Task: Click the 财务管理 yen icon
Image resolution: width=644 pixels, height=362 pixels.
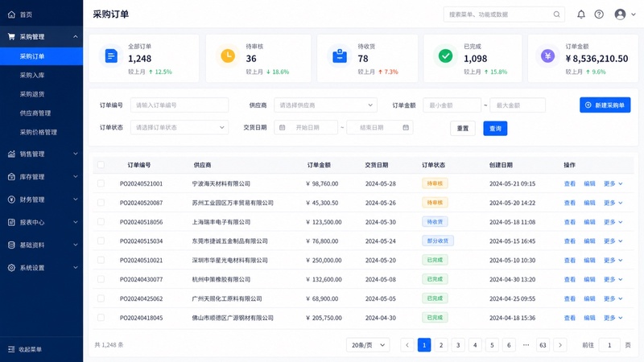Action: [11, 200]
